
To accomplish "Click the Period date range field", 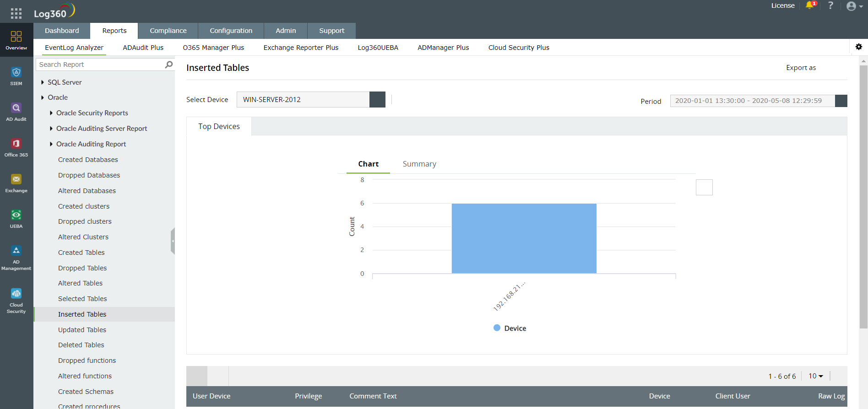I will click(x=753, y=101).
